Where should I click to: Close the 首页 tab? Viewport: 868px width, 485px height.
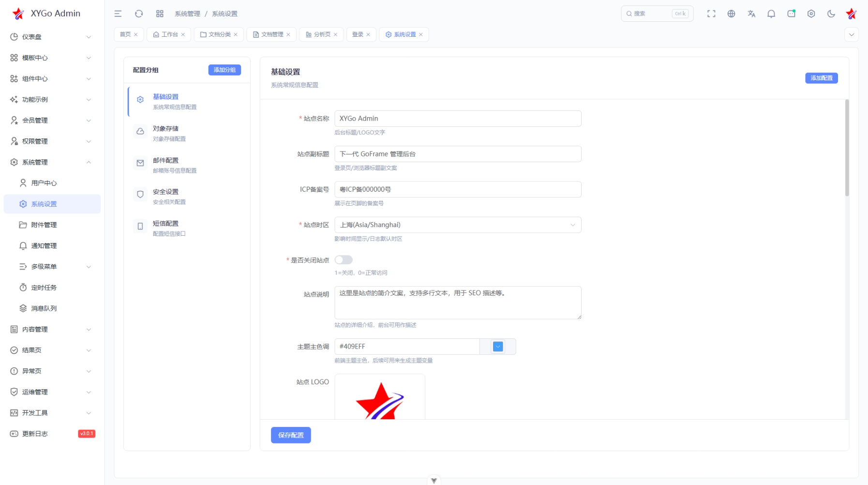136,34
